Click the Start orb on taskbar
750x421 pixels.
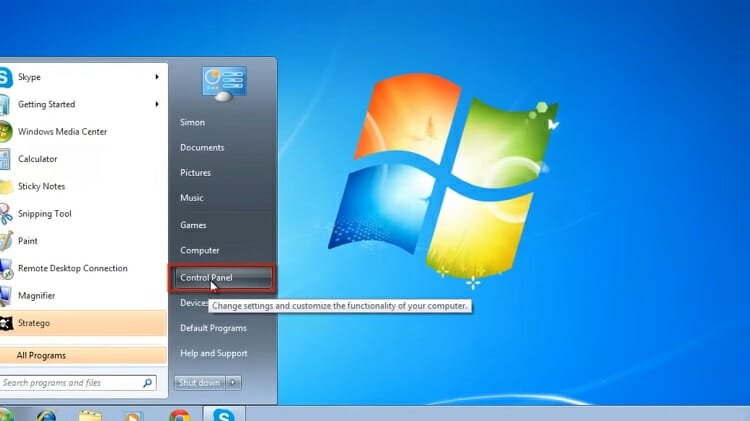[6, 415]
